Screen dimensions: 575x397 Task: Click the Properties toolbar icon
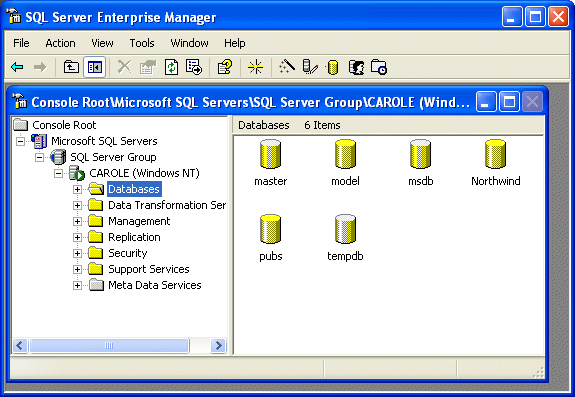point(148,67)
